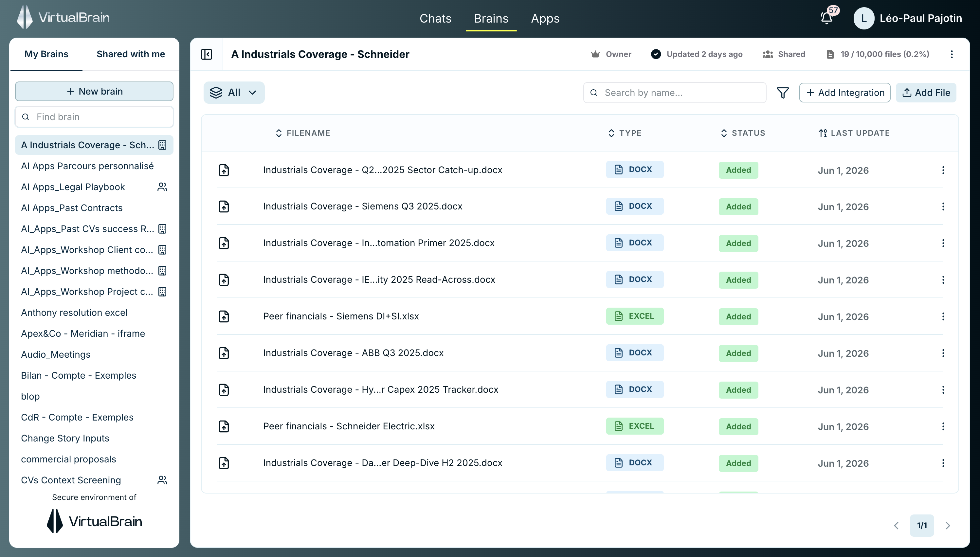
Task: Open row menu for Hy...r Capex 2025 Tracker.docx
Action: click(943, 390)
